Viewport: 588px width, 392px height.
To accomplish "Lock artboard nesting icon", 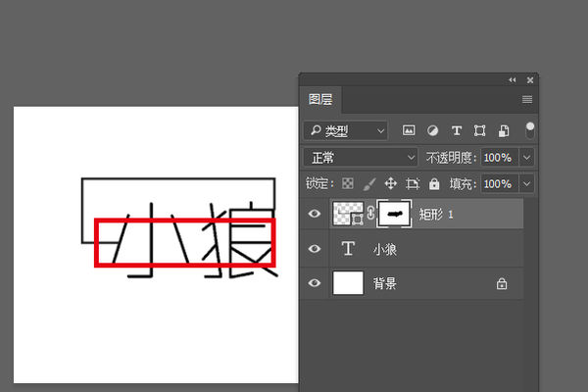I will pyautogui.click(x=413, y=183).
